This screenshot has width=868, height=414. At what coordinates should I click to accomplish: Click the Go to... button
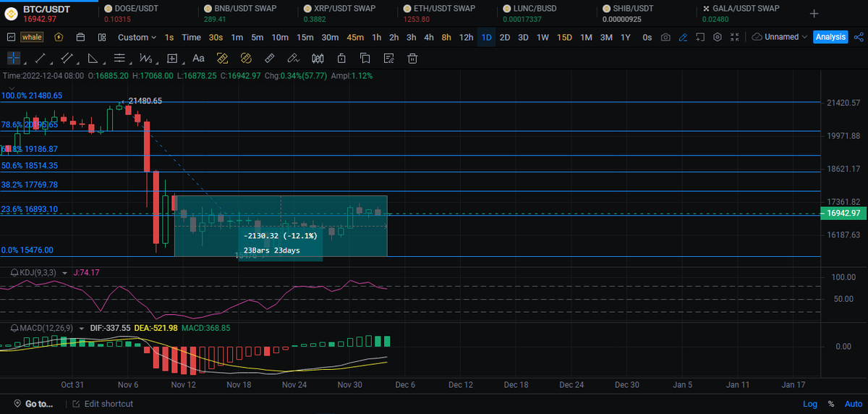point(33,404)
